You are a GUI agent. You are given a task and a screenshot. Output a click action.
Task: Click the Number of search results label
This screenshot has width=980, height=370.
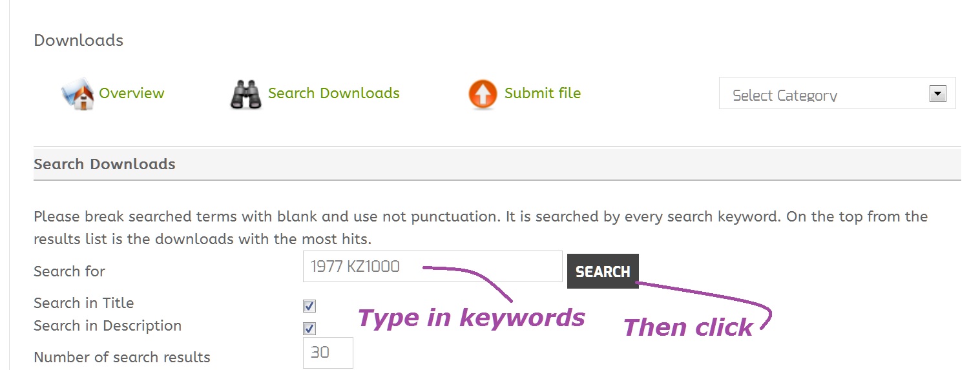click(122, 357)
